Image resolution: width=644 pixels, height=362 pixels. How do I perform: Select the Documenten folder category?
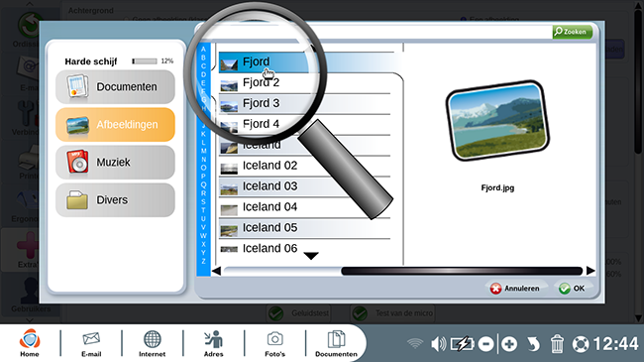pos(115,87)
